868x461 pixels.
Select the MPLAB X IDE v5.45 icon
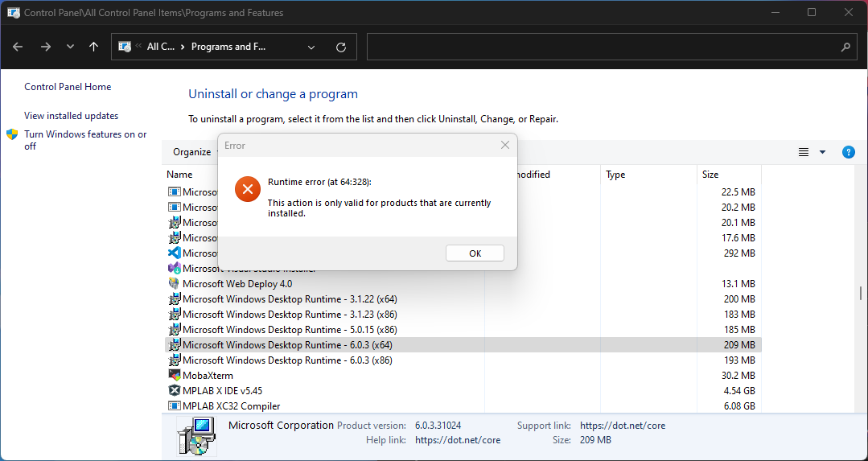(175, 391)
